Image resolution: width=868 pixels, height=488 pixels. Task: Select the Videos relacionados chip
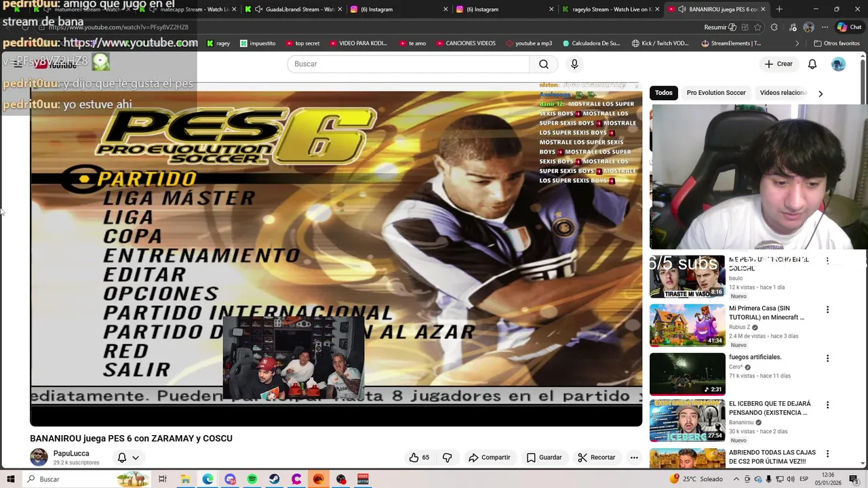[782, 93]
